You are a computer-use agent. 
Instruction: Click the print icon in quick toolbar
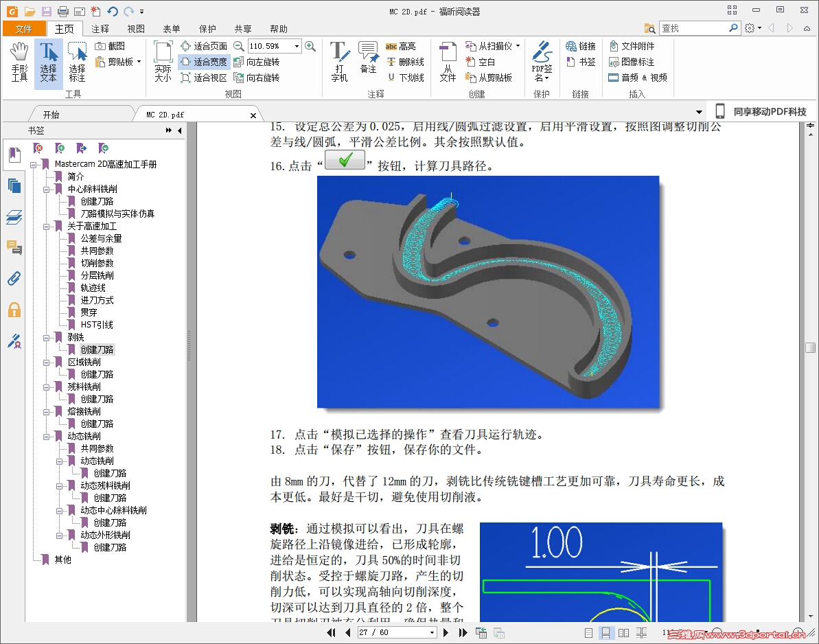coord(62,11)
